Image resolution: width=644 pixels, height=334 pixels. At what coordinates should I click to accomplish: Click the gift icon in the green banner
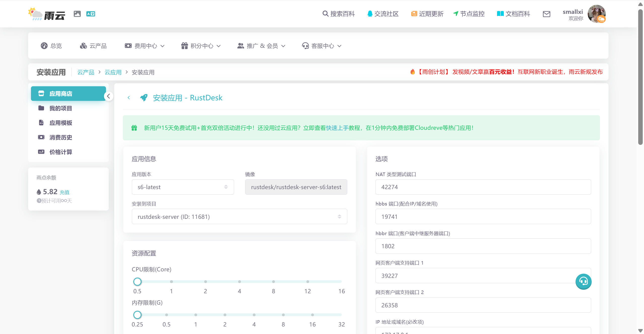click(x=134, y=128)
